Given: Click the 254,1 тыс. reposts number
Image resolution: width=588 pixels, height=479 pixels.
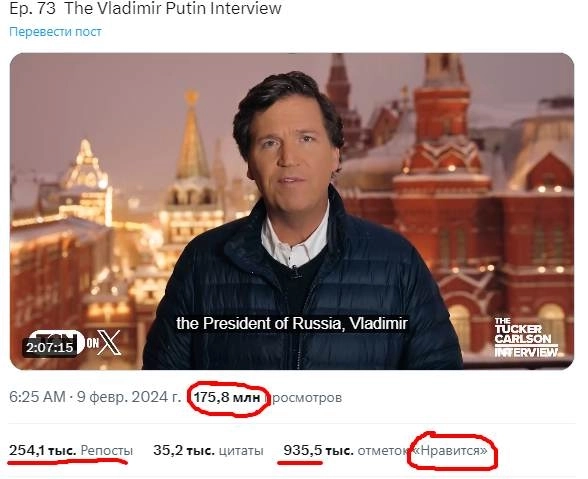Looking at the screenshot, I should point(43,450).
